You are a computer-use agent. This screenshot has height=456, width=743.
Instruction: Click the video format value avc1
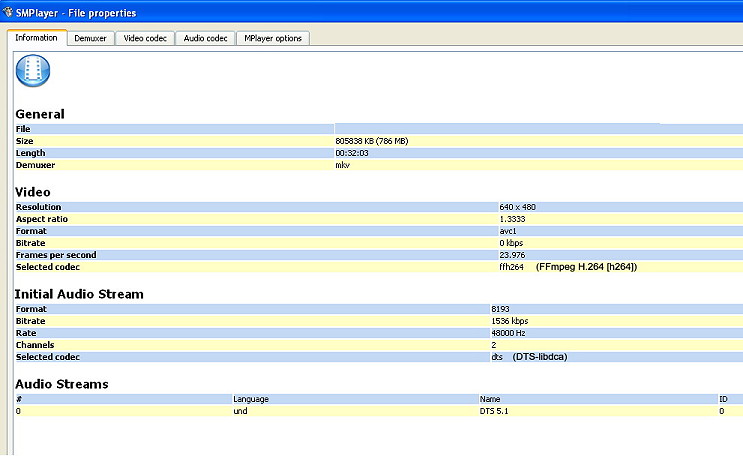[x=508, y=231]
